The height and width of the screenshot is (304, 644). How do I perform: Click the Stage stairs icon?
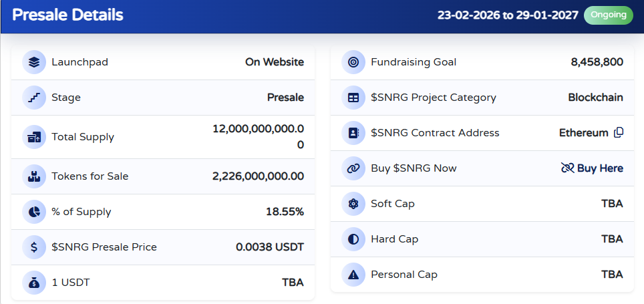34,98
